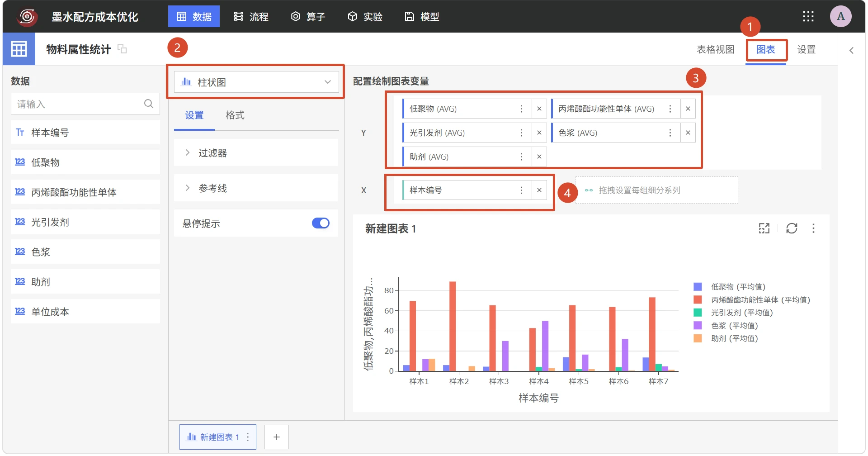The image size is (868, 456).
Task: Open the chart more-options menu
Action: point(813,228)
